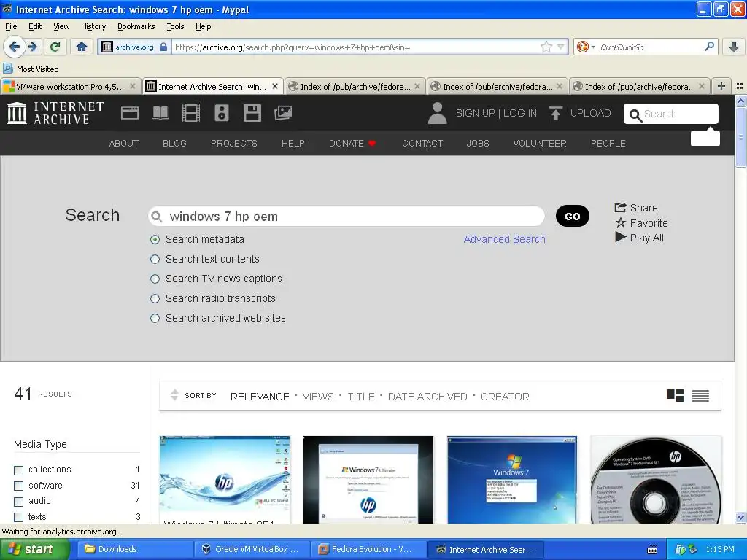Toggle sort direction arrows beside Sort By

tap(174, 395)
